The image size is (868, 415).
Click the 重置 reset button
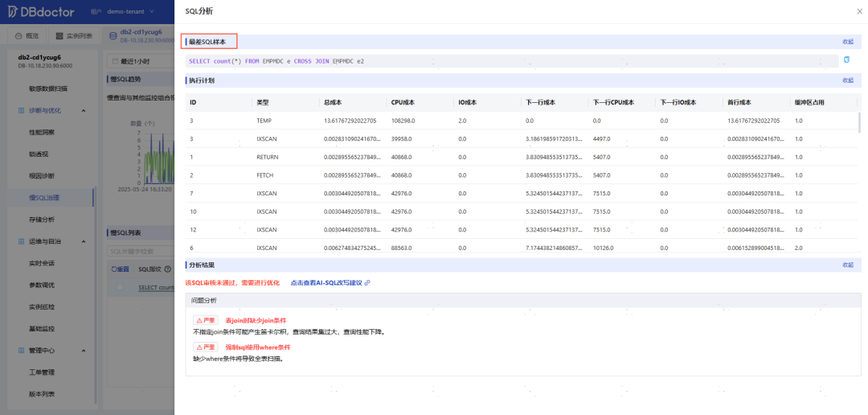pyautogui.click(x=120, y=269)
